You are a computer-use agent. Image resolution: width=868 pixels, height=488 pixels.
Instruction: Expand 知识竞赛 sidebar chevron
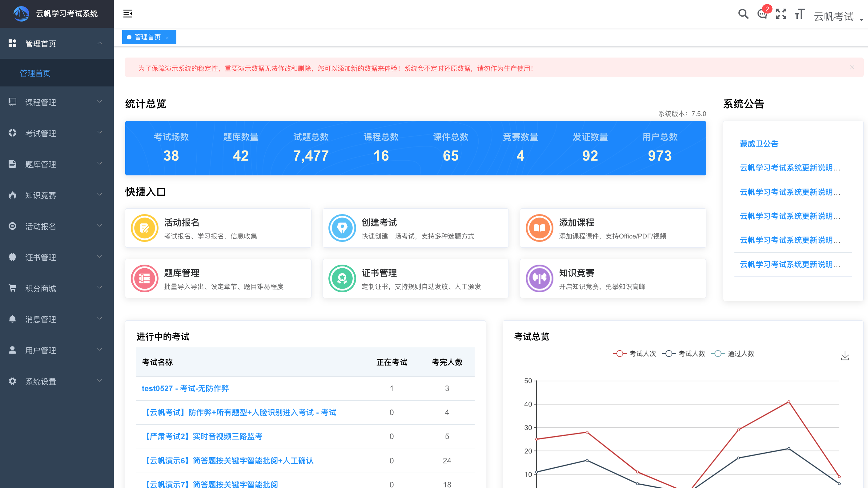[99, 194]
